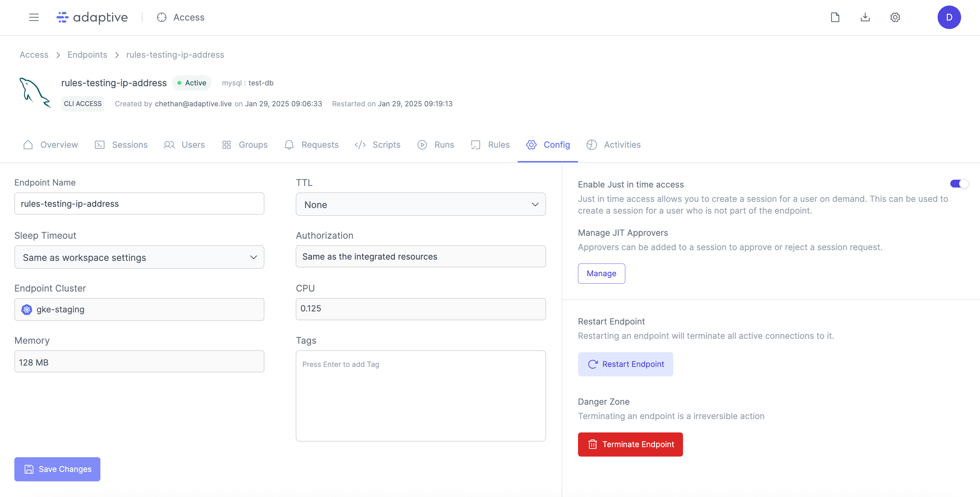Image resolution: width=980 pixels, height=497 pixels.
Task: Click the CPU field showing 0.125
Action: coord(421,309)
